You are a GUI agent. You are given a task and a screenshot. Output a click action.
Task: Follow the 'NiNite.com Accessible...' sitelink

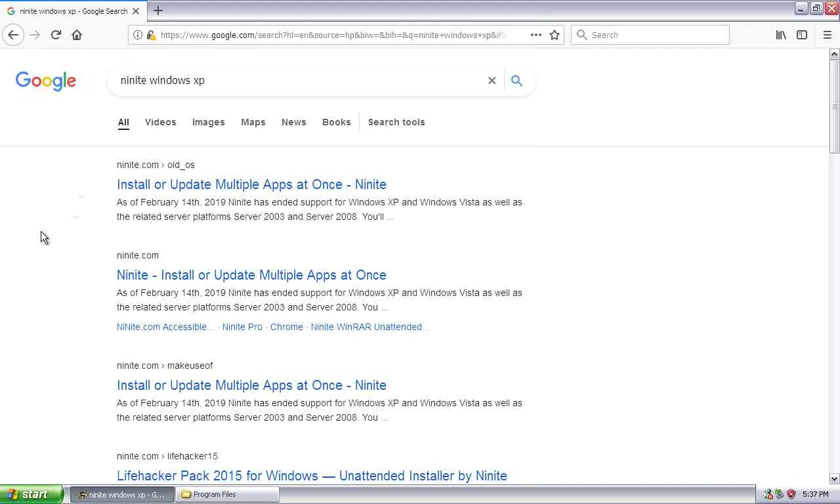pyautogui.click(x=165, y=327)
